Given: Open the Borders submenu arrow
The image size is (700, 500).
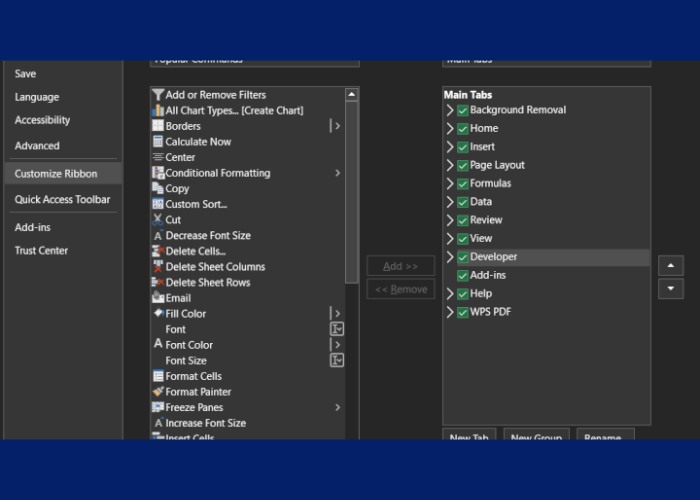Looking at the screenshot, I should point(338,126).
